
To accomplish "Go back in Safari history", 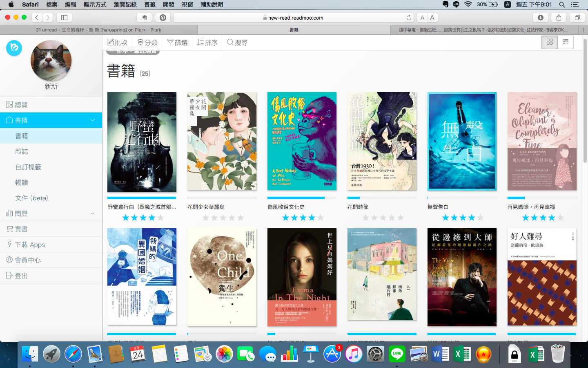I will pos(37,17).
